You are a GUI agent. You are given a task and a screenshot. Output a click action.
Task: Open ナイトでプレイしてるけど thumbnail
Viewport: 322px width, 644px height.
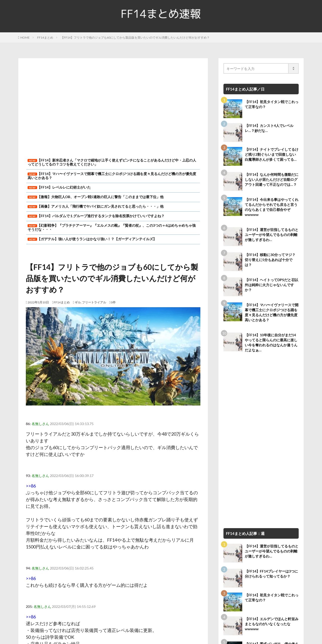point(233,156)
